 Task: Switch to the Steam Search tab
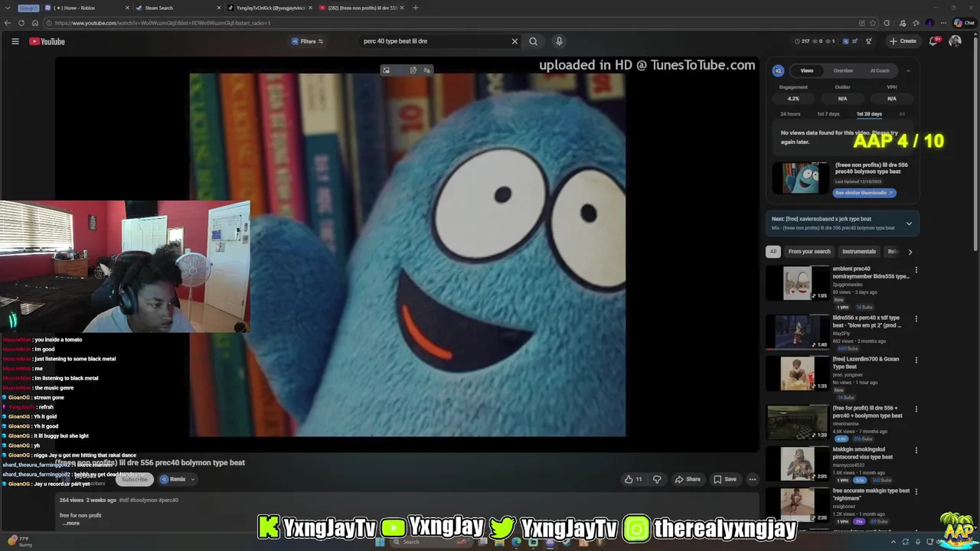[178, 8]
